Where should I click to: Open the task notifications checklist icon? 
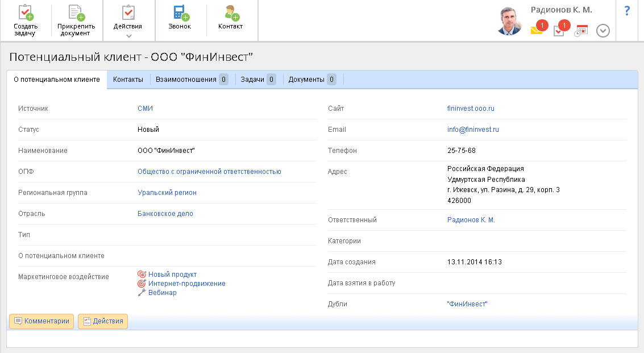[x=559, y=31]
